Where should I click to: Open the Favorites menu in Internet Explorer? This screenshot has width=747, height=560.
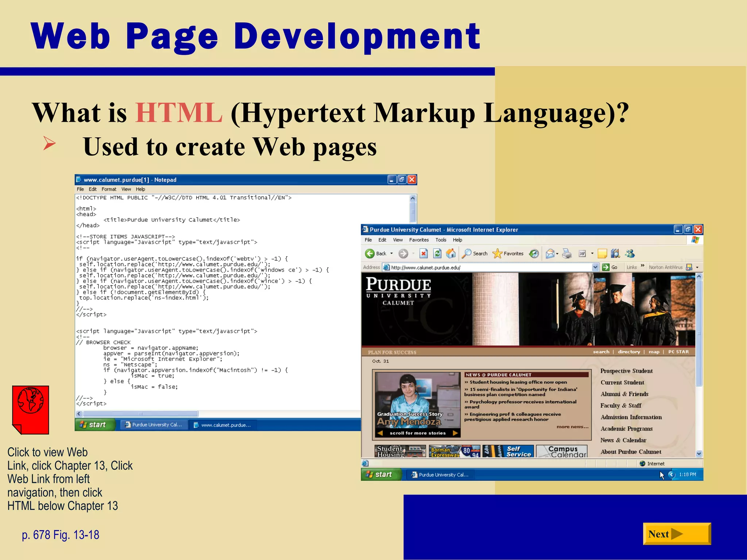419,240
